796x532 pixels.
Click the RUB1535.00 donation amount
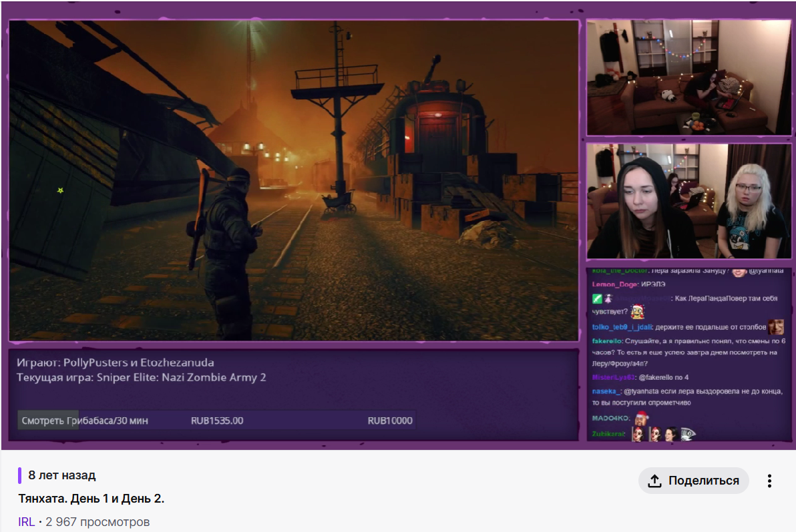(x=217, y=421)
